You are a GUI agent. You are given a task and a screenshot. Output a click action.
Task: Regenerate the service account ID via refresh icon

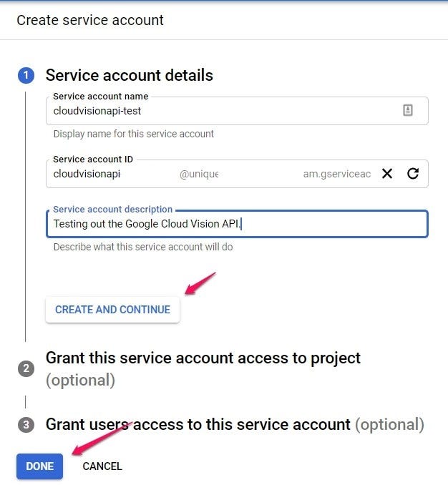pyautogui.click(x=413, y=173)
